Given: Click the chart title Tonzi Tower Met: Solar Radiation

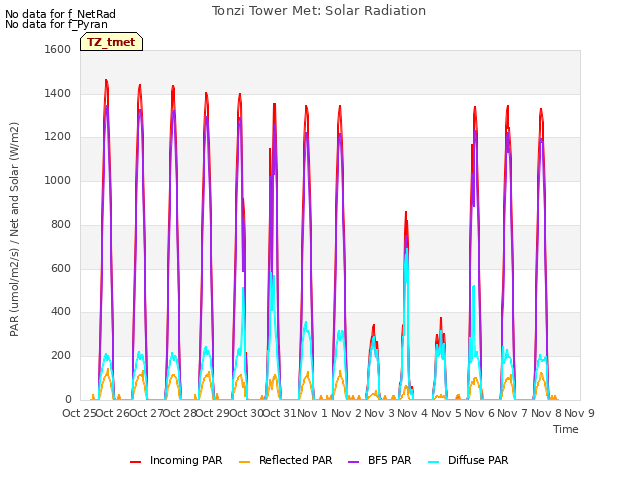Looking at the screenshot, I should click(x=319, y=11).
